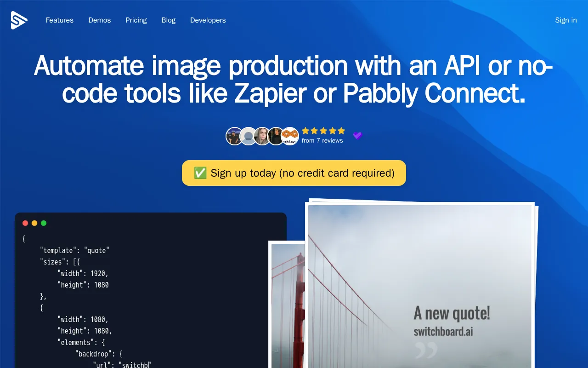Click the fourth reviewer avatar
Image resolution: width=588 pixels, height=368 pixels.
tap(276, 136)
